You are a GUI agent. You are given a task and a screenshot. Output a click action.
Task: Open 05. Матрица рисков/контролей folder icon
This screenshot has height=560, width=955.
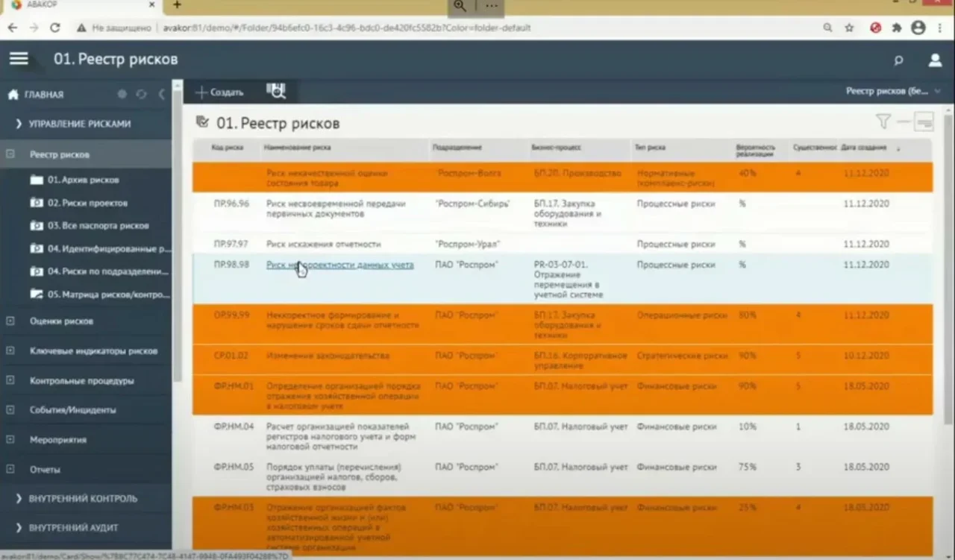point(37,294)
